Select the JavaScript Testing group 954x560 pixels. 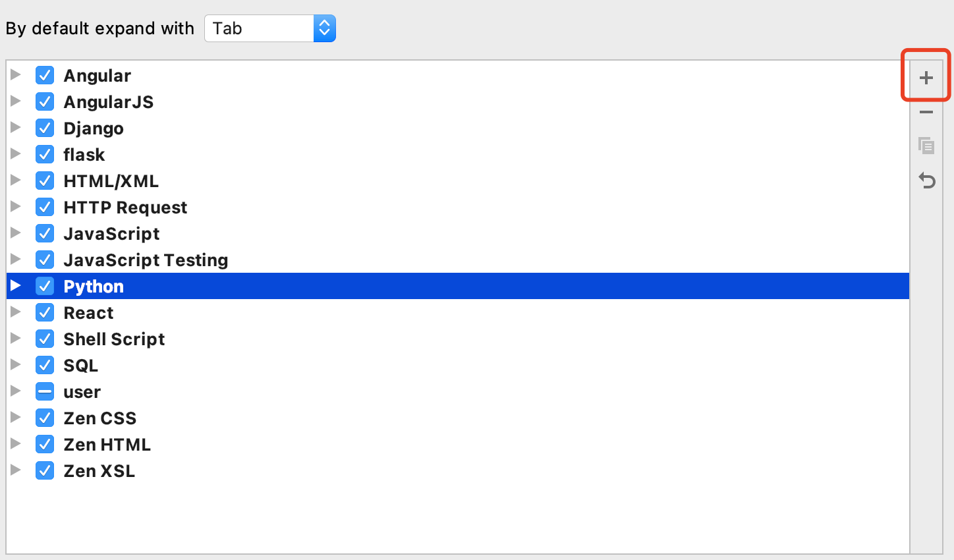(458, 260)
